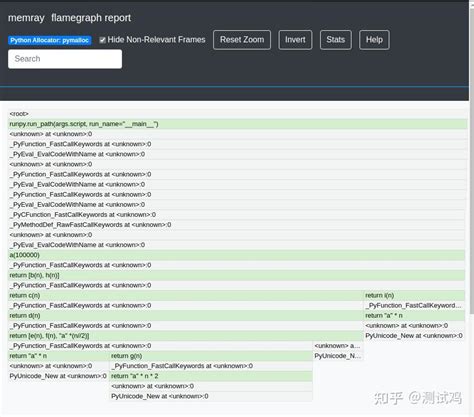Select the return g(n) frame
474x417 pixels.
click(x=211, y=356)
